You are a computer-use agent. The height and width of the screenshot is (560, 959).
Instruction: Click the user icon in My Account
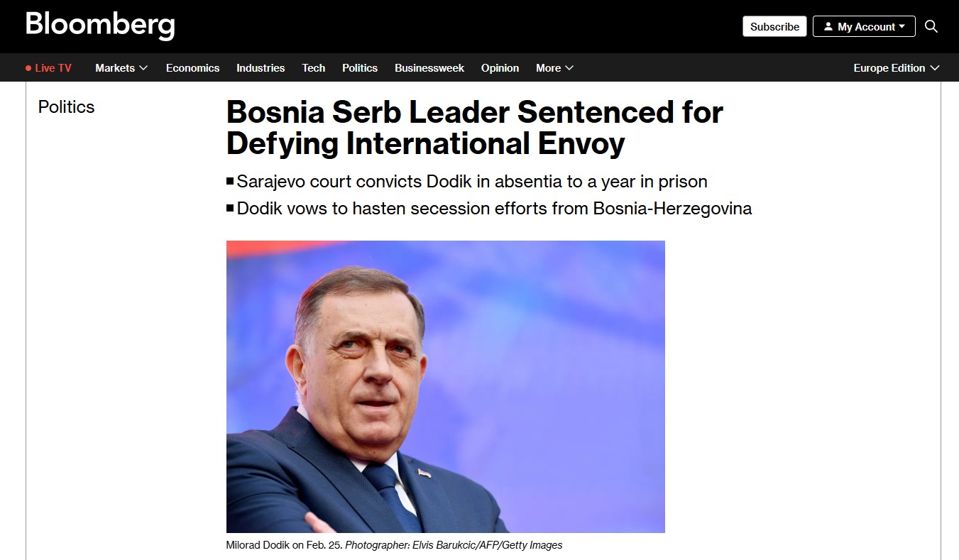point(828,26)
